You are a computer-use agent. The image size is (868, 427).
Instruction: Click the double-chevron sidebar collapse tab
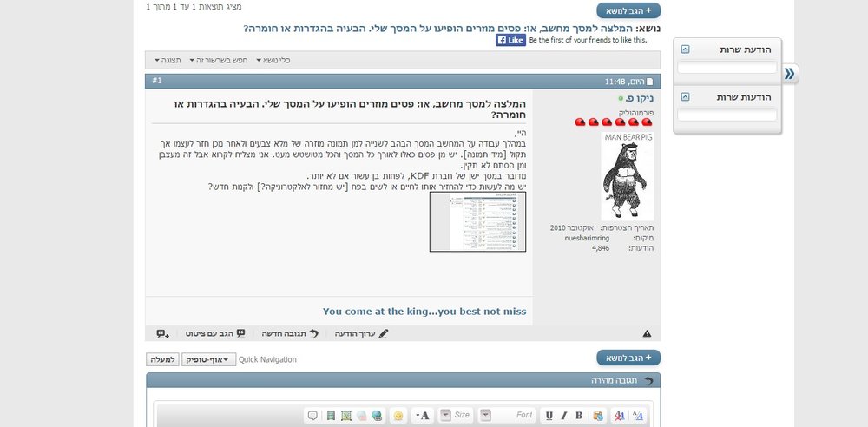(x=790, y=73)
